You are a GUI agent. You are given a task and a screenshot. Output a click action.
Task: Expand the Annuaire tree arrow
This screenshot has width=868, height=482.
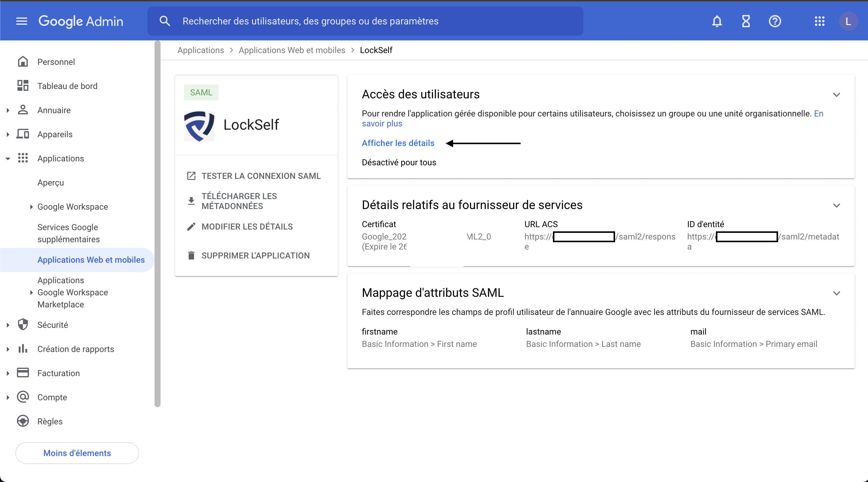click(8, 110)
